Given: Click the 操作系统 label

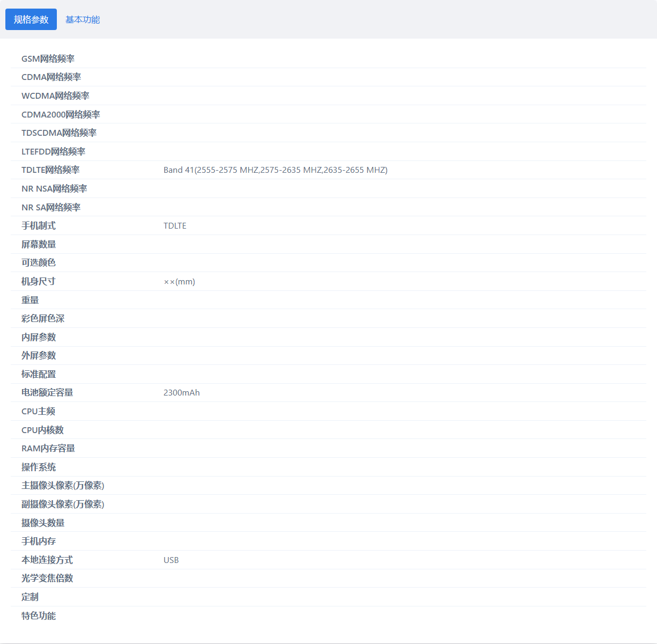Looking at the screenshot, I should click(x=39, y=467).
